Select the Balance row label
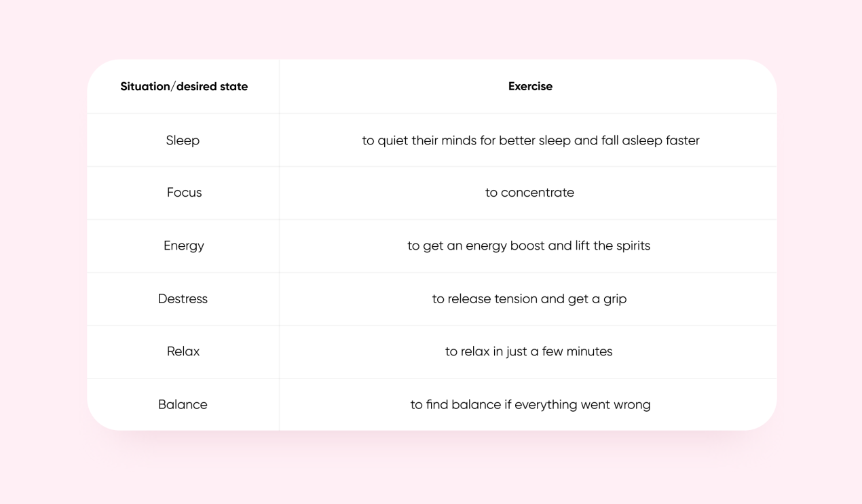 pos(183,404)
